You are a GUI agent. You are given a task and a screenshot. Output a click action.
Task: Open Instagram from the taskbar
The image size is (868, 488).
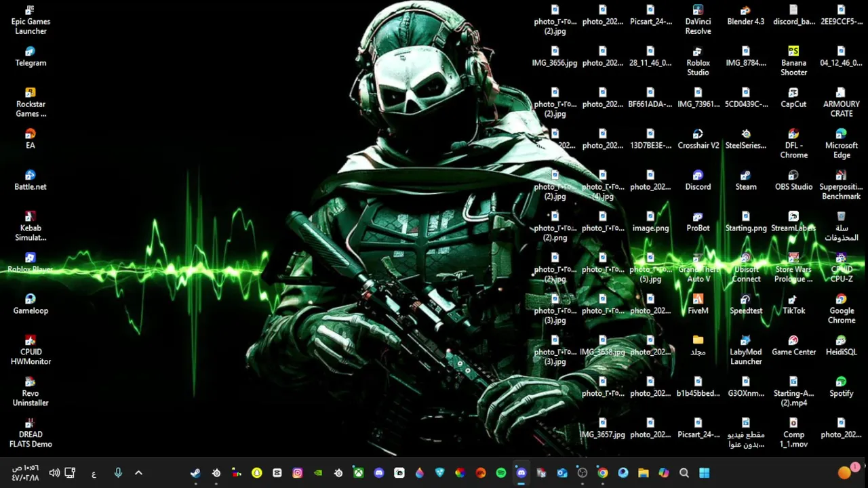[297, 473]
